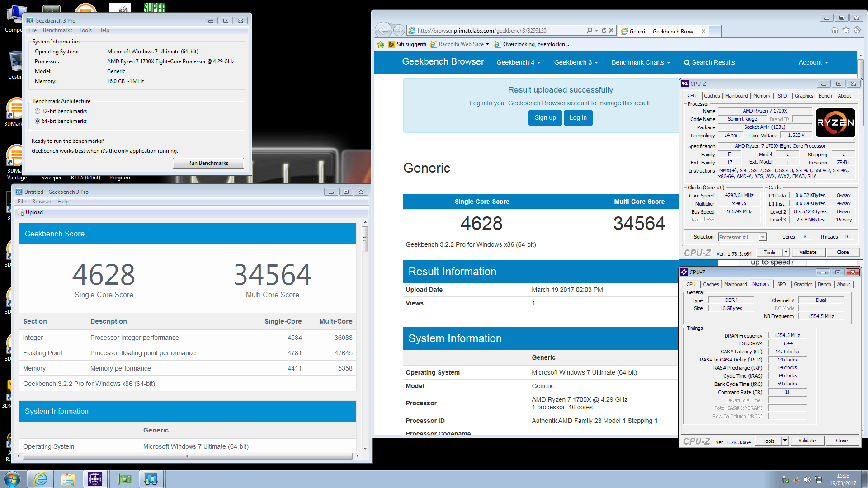The height and width of the screenshot is (488, 868).
Task: Open the Favorites star in Internet Explorer
Action: click(x=846, y=30)
